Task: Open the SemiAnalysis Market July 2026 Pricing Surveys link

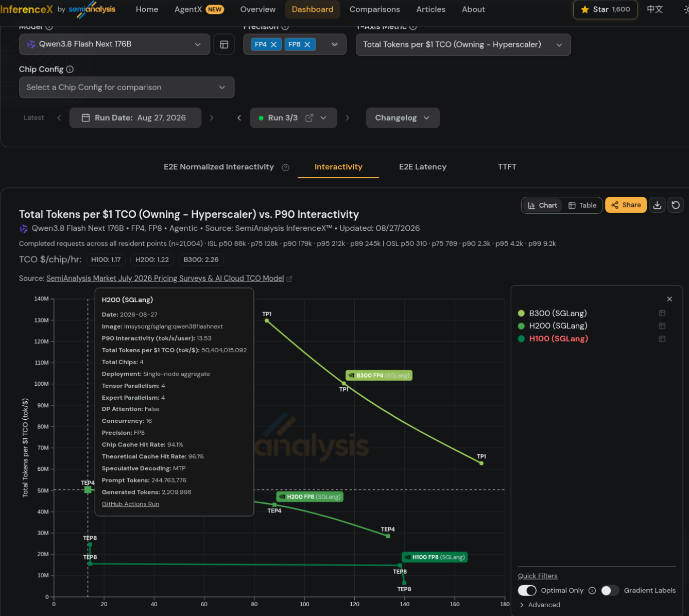Action: pyautogui.click(x=165, y=279)
